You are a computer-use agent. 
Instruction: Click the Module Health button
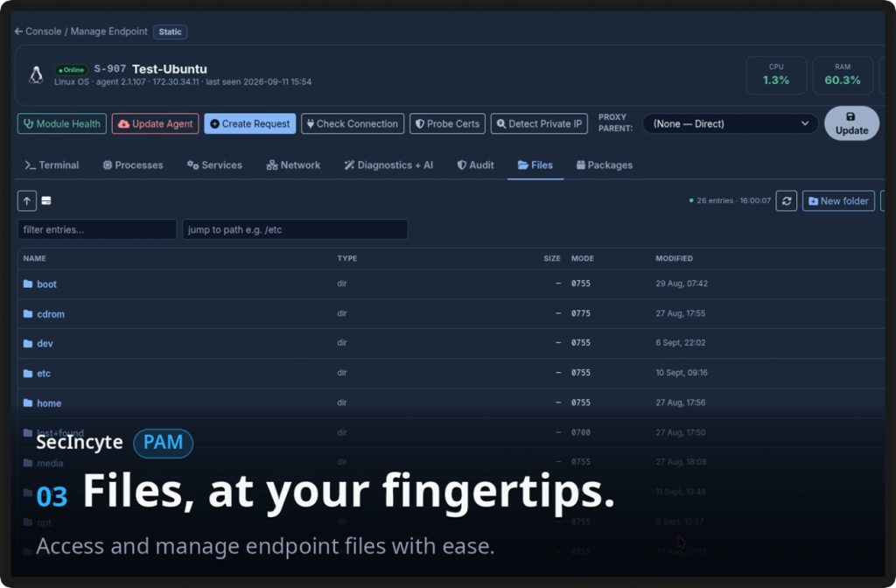pyautogui.click(x=62, y=123)
